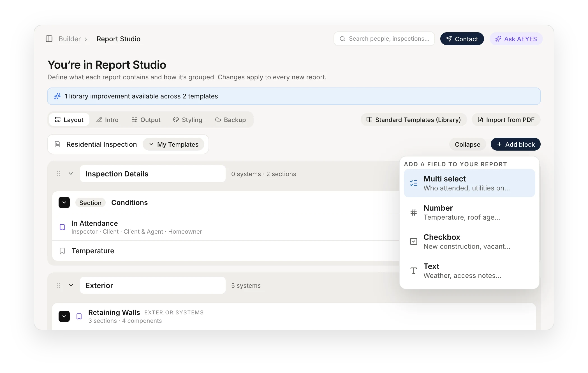Collapse the Inspection Details block chevron

pyautogui.click(x=71, y=174)
